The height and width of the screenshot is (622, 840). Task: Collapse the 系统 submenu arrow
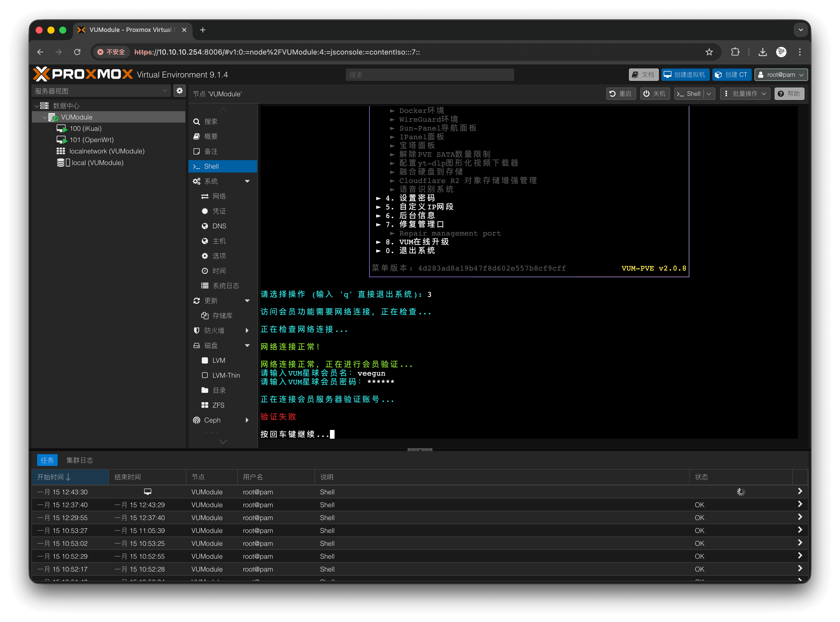pyautogui.click(x=247, y=181)
